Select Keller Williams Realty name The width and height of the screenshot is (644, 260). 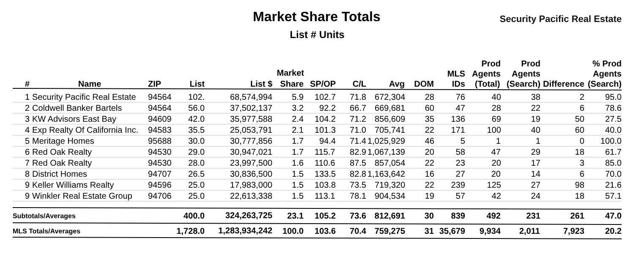click(x=73, y=185)
